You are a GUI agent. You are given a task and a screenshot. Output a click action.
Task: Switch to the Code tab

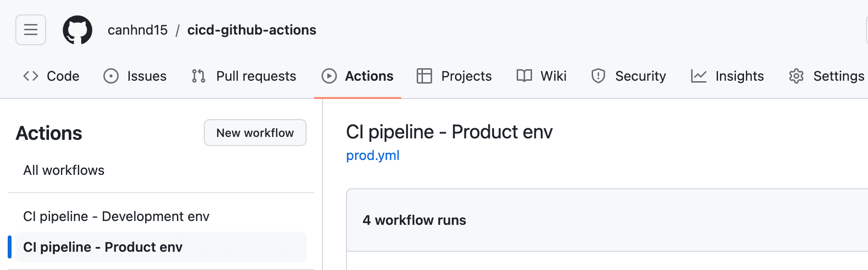coord(63,76)
